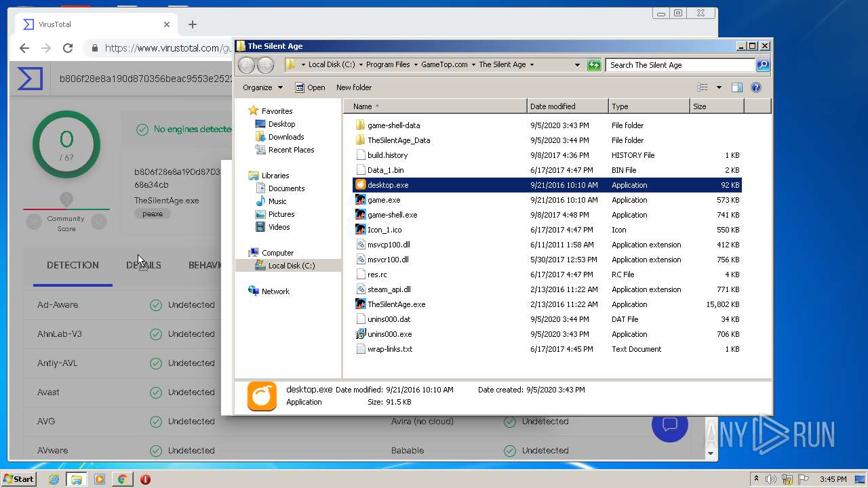Expand The Silent Age breadcrumb arrow
Viewport: 868px width, 488px height.
click(532, 65)
